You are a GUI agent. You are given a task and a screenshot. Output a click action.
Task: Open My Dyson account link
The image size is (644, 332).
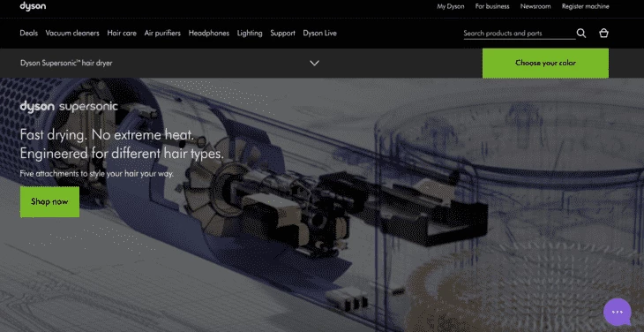click(451, 6)
